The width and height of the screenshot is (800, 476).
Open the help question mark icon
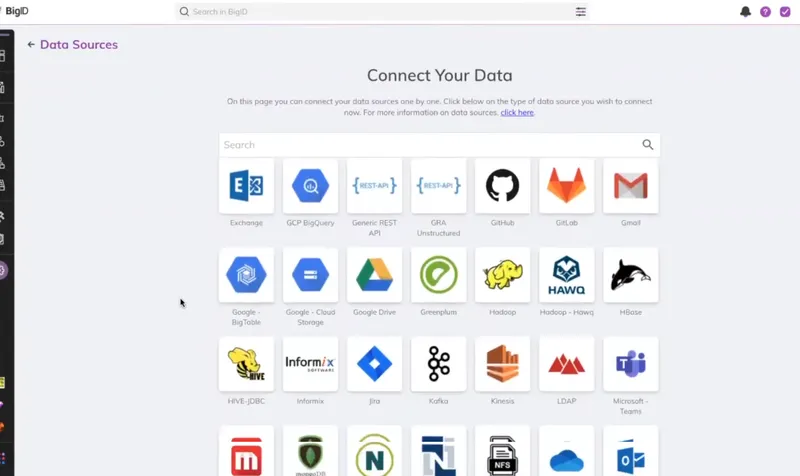click(765, 12)
